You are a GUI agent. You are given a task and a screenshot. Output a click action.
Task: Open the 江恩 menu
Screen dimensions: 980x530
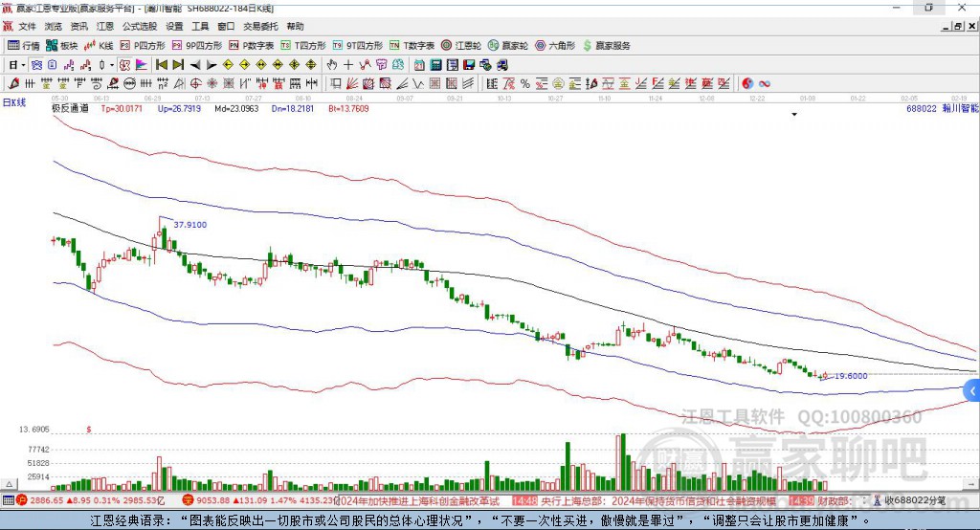105,26
